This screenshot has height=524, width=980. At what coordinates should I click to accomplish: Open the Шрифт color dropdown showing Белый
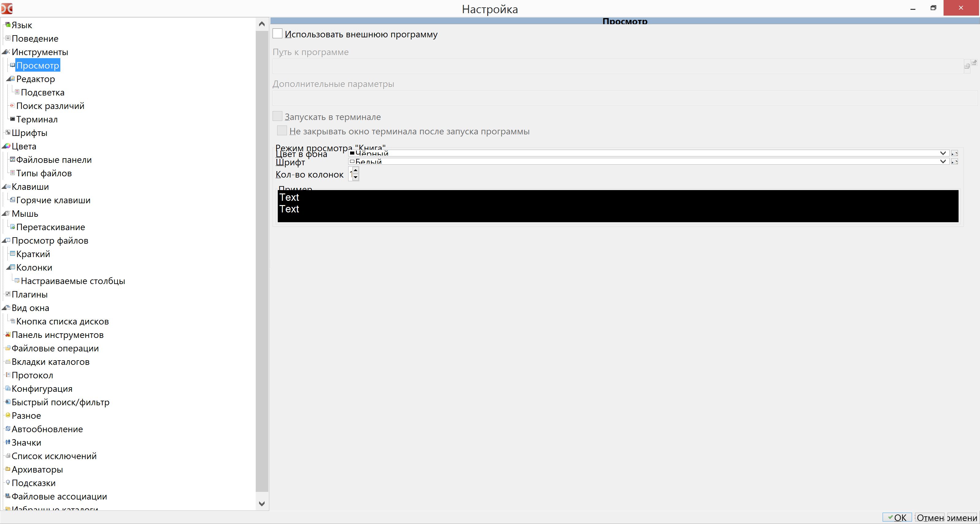(x=943, y=161)
